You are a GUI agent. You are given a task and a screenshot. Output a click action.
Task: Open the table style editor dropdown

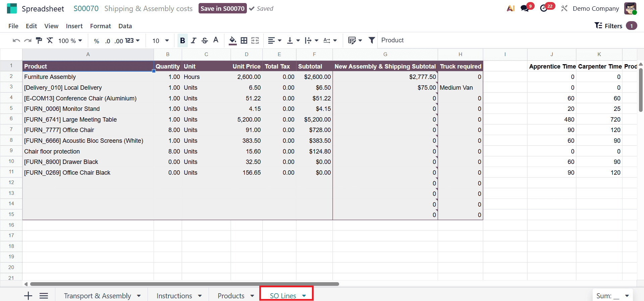point(355,41)
